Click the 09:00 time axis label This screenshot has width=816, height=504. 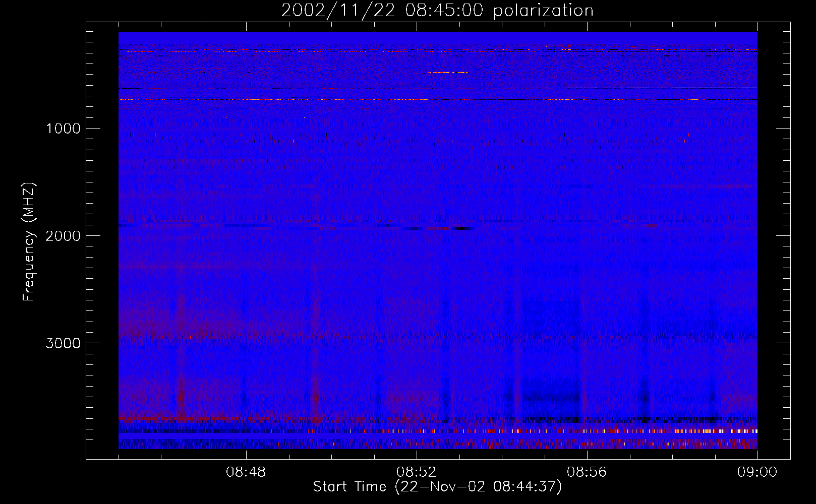[x=757, y=472]
